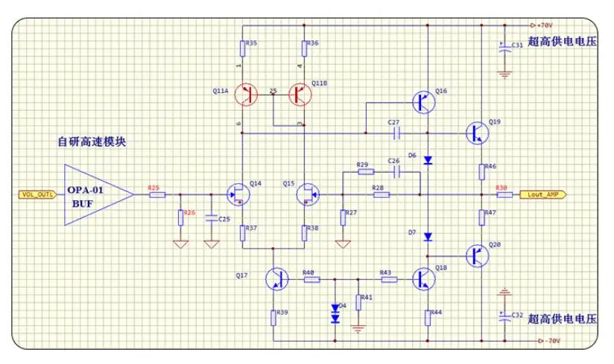Viewport: 614px width, 364px height.
Task: Click 超高供电电压 label next to C31
Action: point(563,42)
